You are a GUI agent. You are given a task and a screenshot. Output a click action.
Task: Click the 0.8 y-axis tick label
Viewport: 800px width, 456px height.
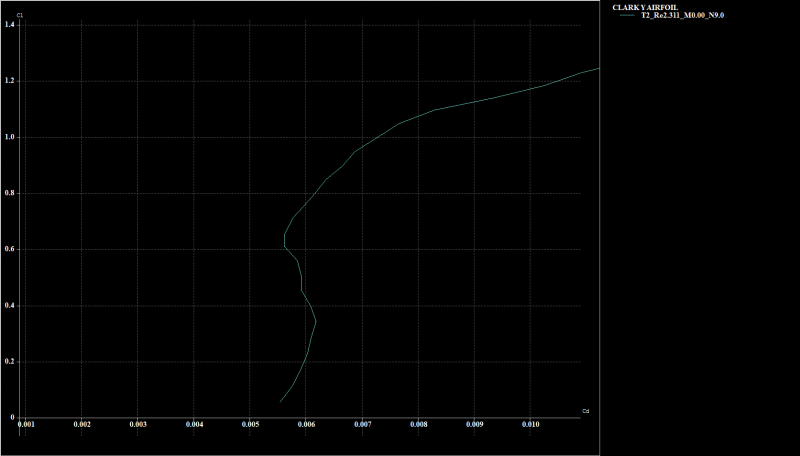click(9, 193)
